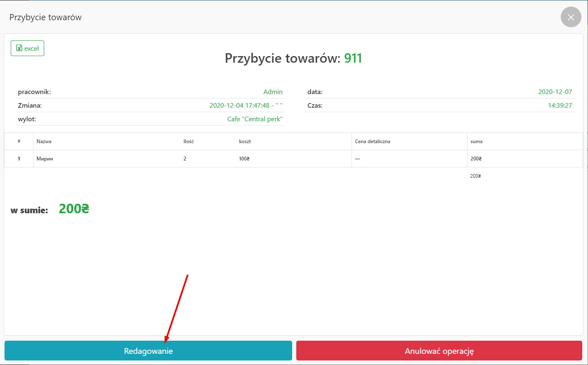Click the date value 2020-12-07
Image resolution: width=588 pixels, height=365 pixels.
click(x=555, y=92)
